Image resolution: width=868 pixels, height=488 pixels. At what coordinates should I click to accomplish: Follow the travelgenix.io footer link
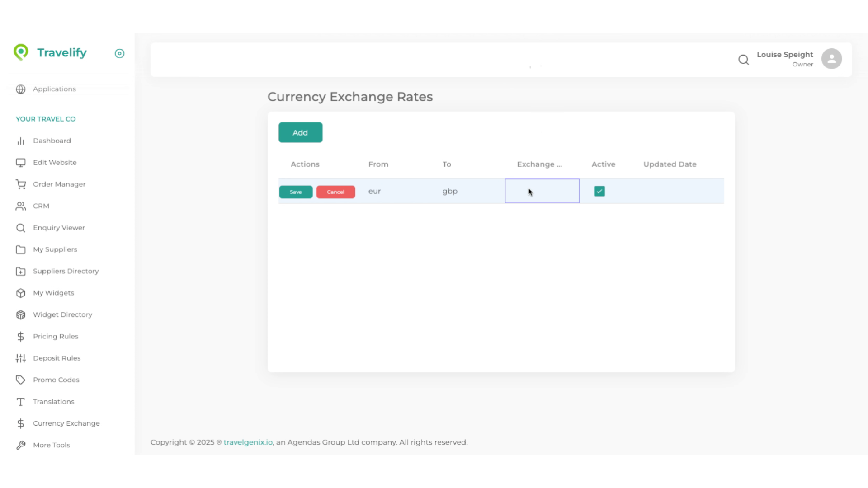click(247, 442)
